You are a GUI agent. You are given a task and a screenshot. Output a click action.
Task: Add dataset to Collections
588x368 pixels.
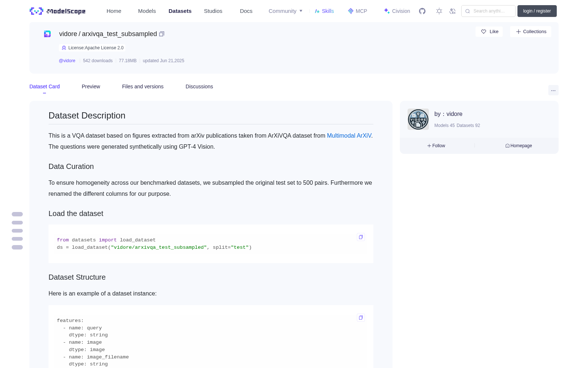531,32
